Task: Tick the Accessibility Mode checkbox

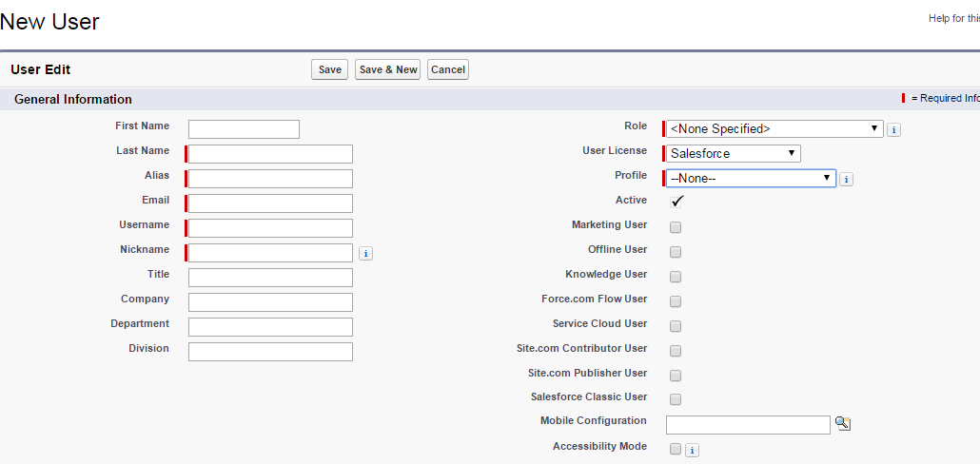Action: (675, 449)
